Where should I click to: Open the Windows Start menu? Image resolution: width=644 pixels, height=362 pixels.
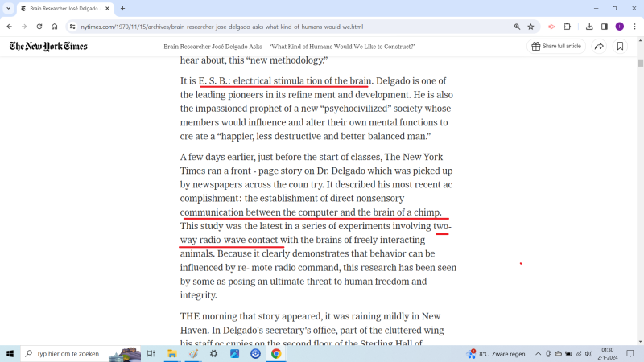pos(10,353)
